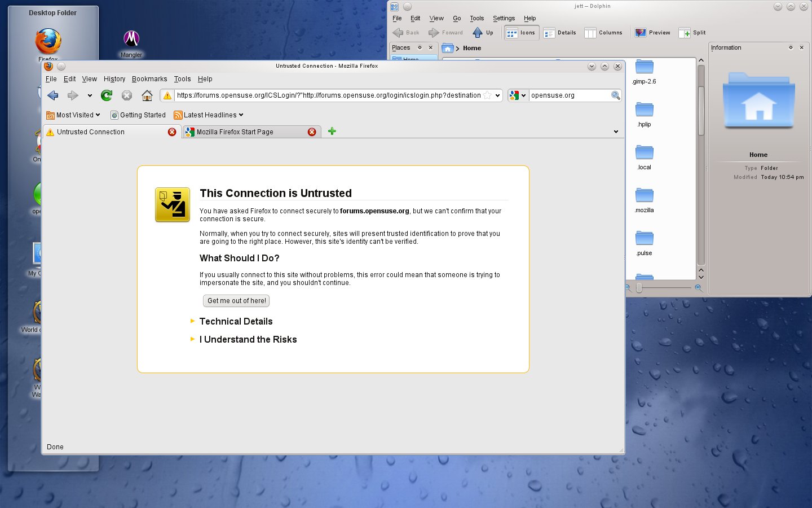The image size is (812, 508).
Task: Click Dolphin's Forward toolbar button
Action: (x=445, y=33)
